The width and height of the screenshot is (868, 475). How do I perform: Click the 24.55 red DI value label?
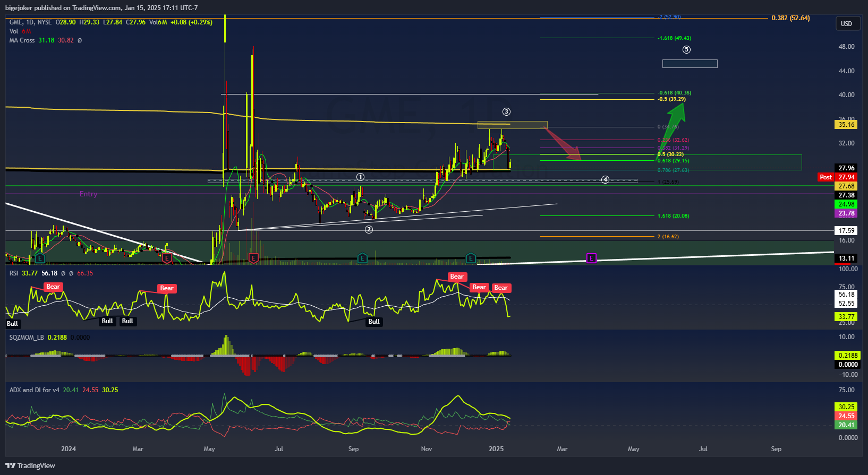point(846,416)
